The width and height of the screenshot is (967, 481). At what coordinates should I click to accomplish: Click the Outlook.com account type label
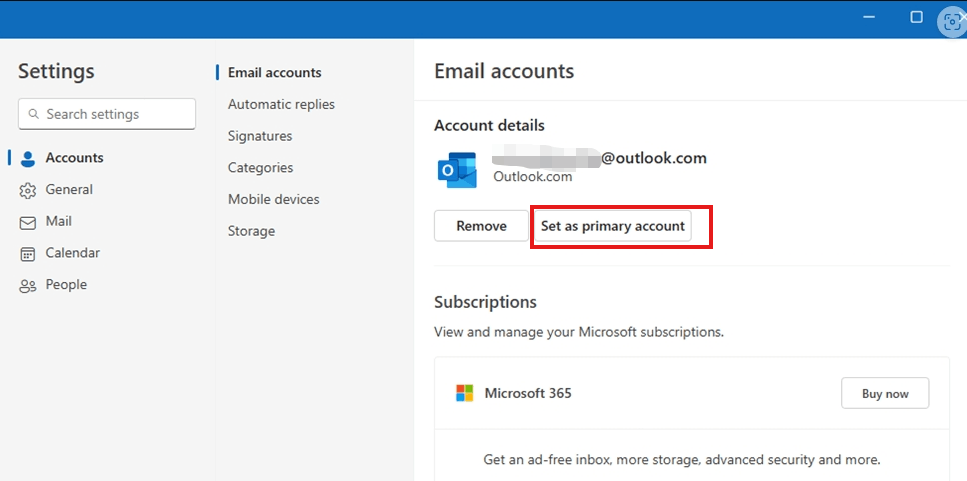point(533,177)
